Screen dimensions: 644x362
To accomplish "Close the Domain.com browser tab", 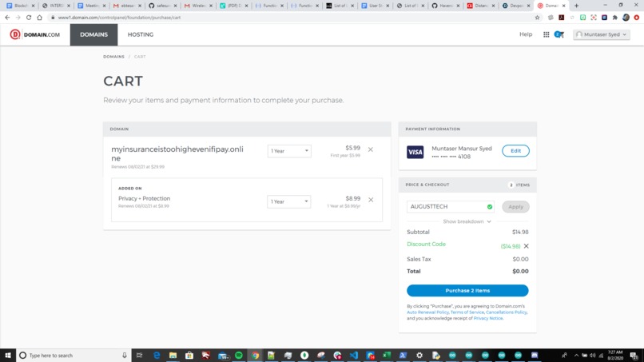I will pos(563,6).
